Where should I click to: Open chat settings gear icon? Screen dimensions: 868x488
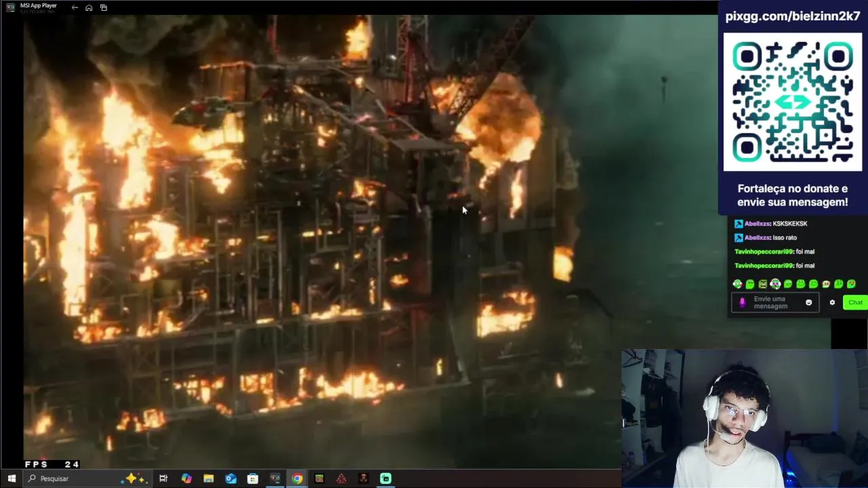[832, 302]
